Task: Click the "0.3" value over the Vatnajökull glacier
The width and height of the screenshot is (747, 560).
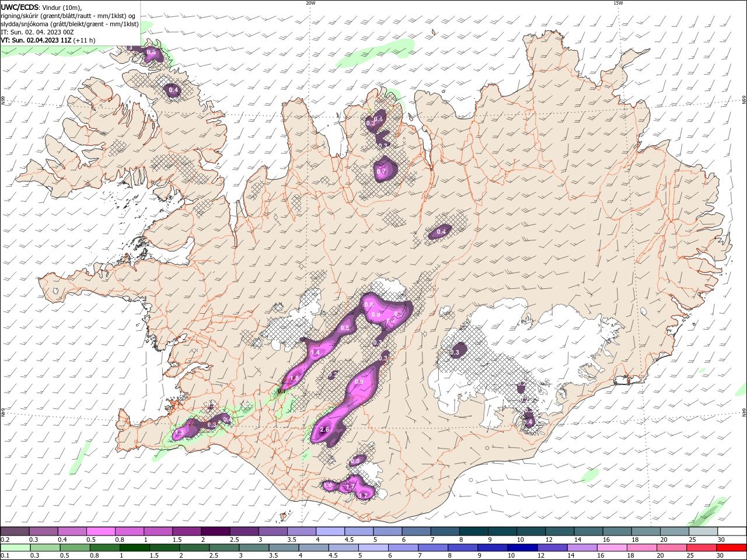Action: tap(455, 352)
